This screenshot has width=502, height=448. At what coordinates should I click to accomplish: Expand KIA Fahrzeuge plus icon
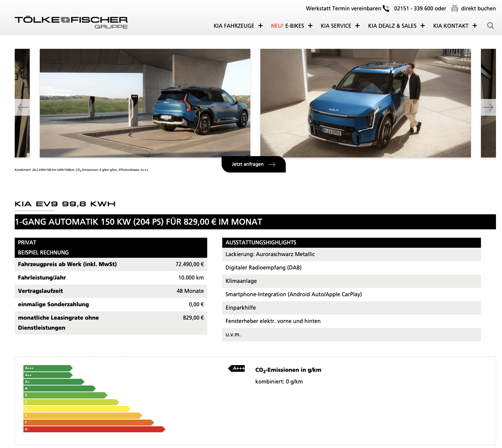tap(260, 26)
